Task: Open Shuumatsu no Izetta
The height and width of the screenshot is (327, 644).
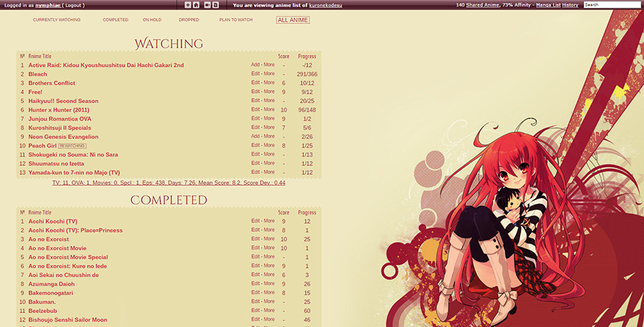Action: point(56,164)
